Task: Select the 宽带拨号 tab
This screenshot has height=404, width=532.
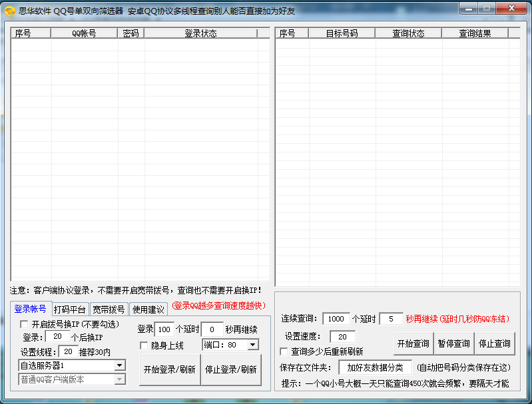Action: coord(109,309)
